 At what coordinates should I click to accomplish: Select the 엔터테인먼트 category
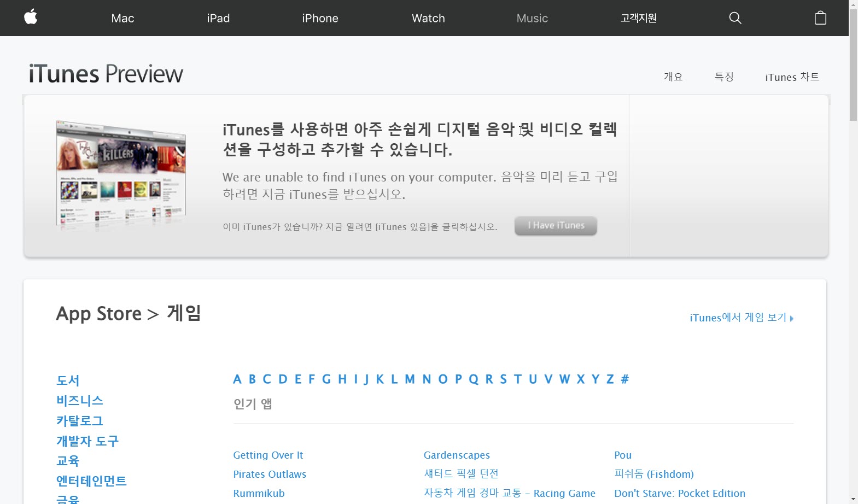pos(91,481)
